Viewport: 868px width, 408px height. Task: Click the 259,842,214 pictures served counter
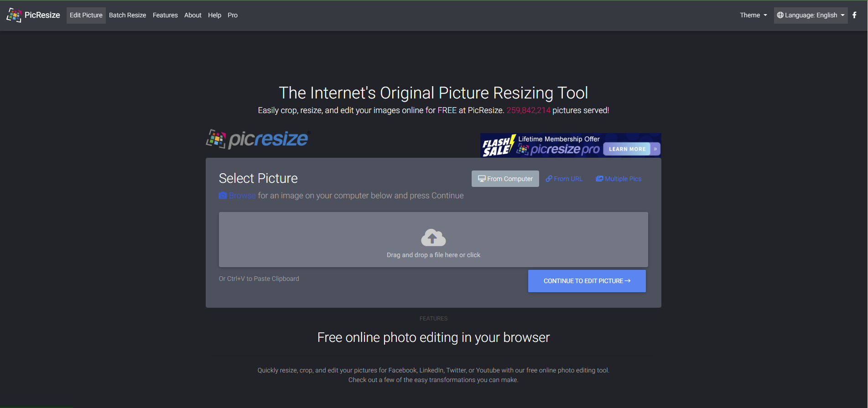(x=528, y=110)
